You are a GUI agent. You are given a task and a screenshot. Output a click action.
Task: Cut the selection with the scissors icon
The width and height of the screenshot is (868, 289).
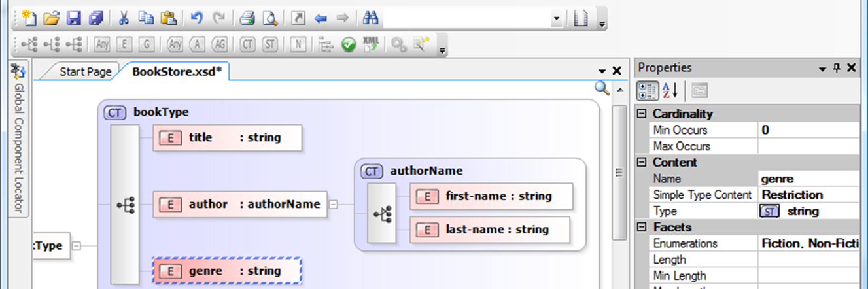123,18
